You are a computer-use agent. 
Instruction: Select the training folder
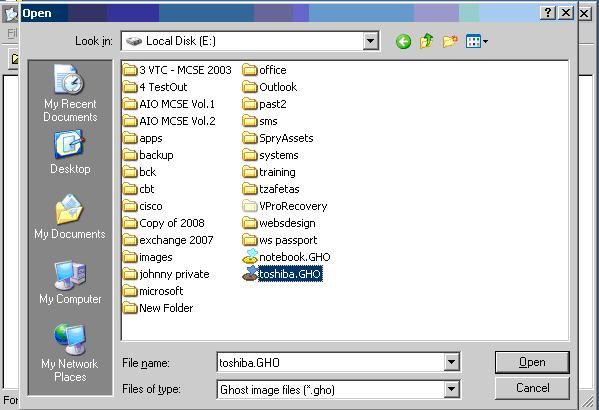[x=269, y=172]
